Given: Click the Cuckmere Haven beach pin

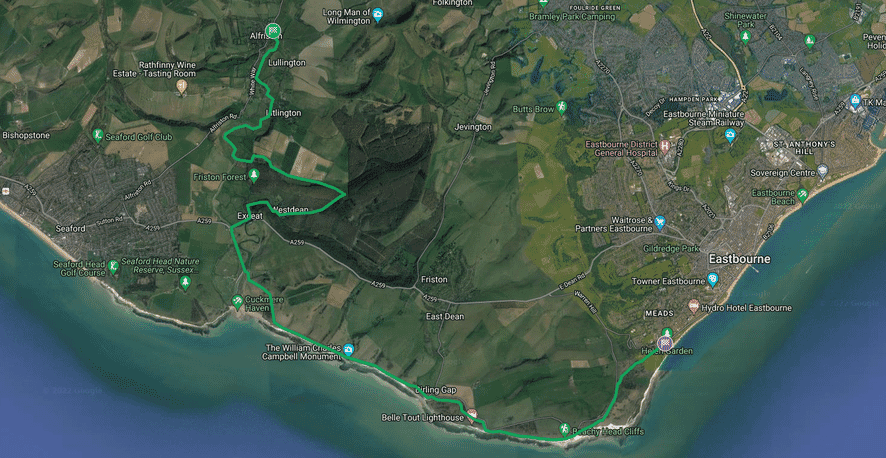Looking at the screenshot, I should point(238,302).
